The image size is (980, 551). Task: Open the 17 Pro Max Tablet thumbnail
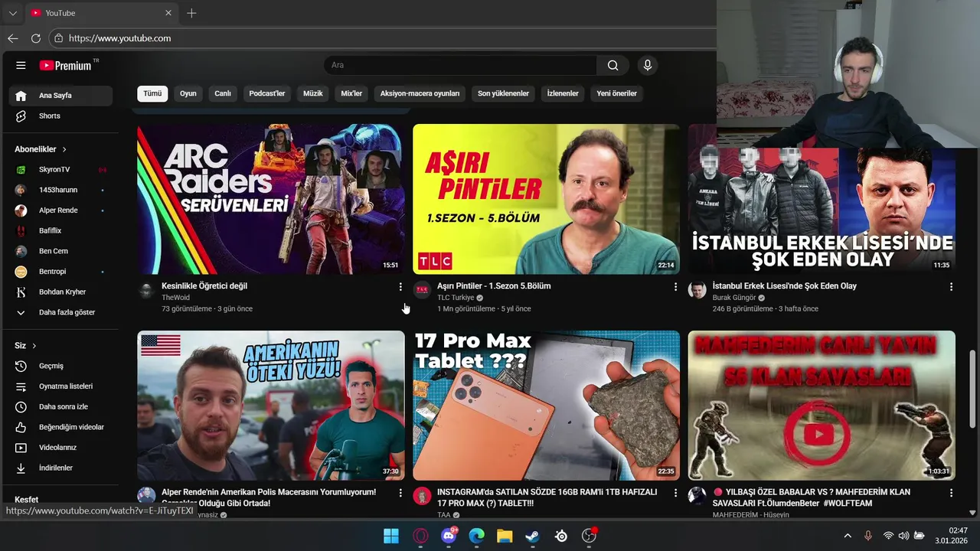546,406
